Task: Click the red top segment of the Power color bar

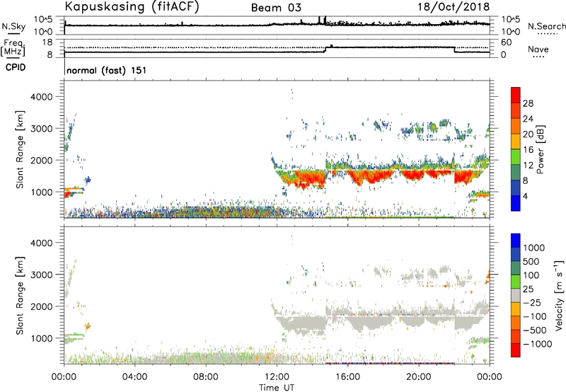Action: tap(516, 95)
